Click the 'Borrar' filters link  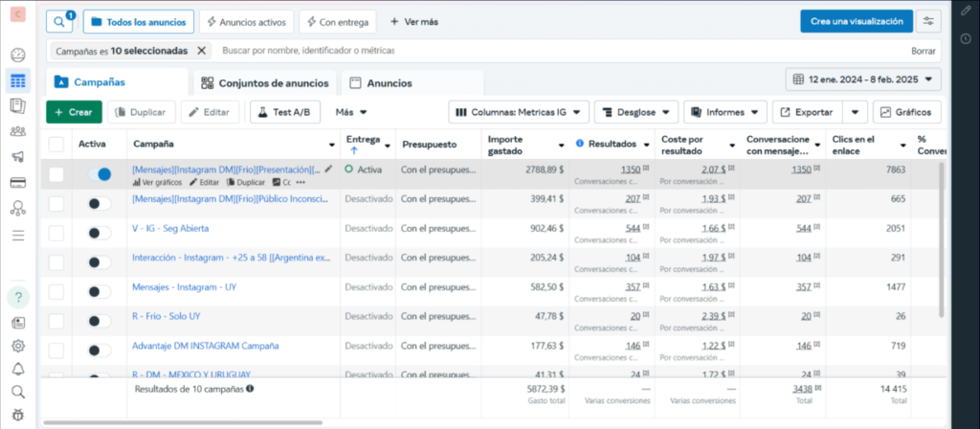[924, 52]
